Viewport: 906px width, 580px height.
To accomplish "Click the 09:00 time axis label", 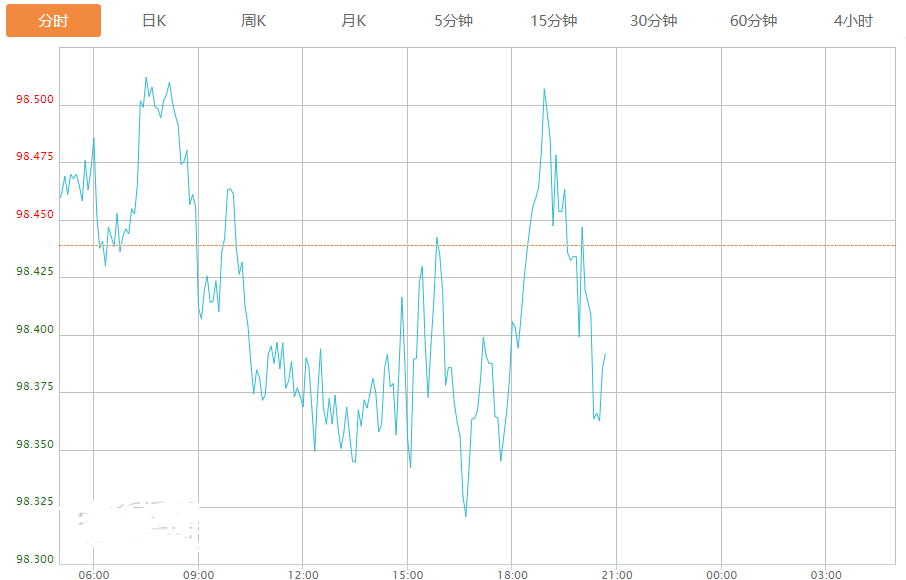I will click(198, 574).
